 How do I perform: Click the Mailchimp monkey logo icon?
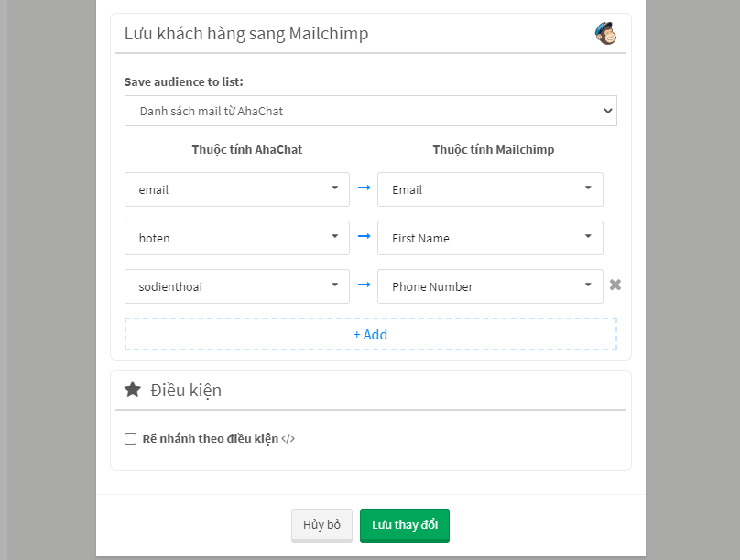[605, 34]
